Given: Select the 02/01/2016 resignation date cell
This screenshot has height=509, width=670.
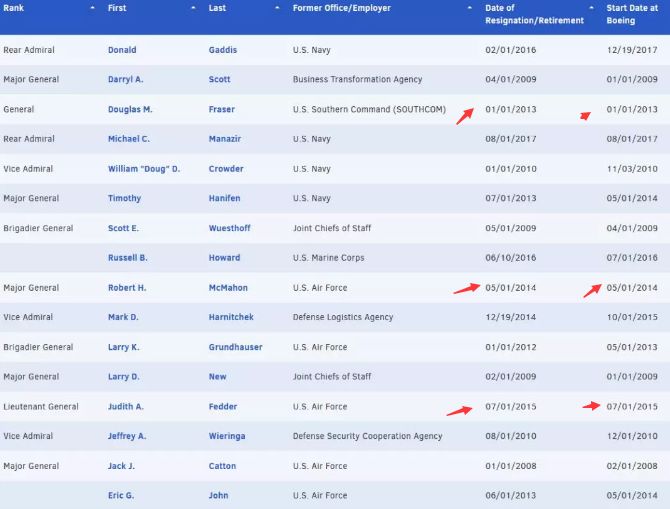Looking at the screenshot, I should (x=511, y=50).
